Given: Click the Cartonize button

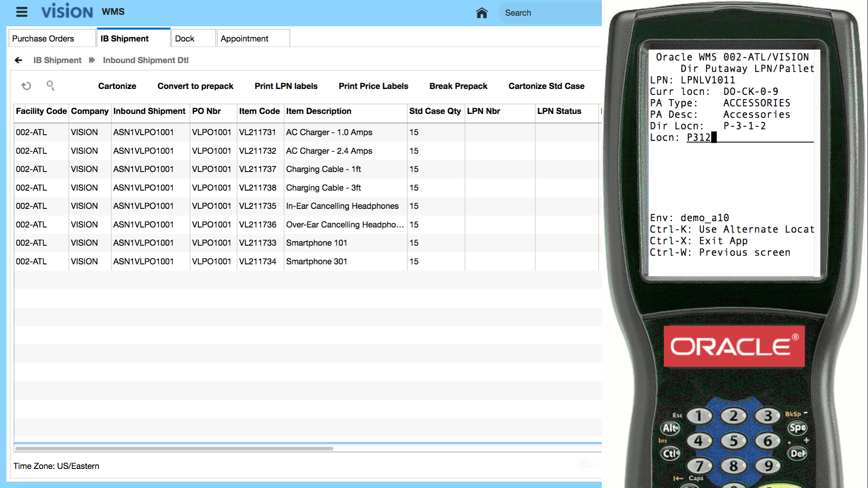Looking at the screenshot, I should tap(117, 86).
